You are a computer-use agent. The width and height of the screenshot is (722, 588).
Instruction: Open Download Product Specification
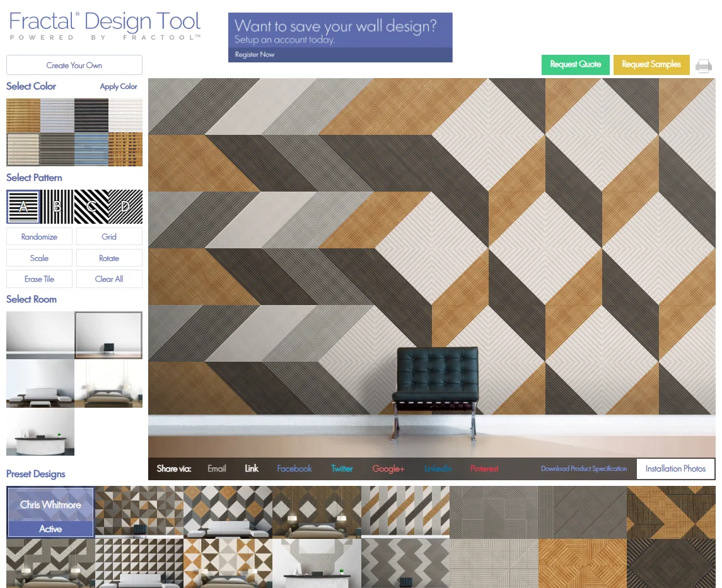coord(586,468)
